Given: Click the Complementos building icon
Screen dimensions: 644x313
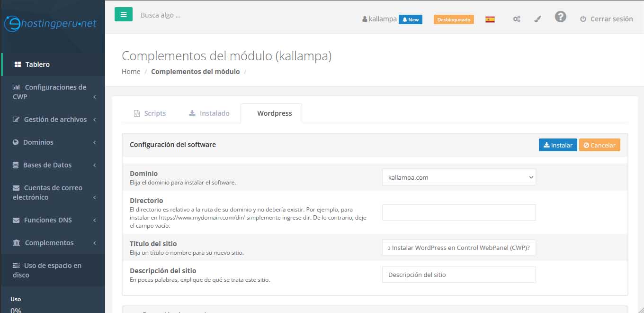Looking at the screenshot, I should 17,243.
